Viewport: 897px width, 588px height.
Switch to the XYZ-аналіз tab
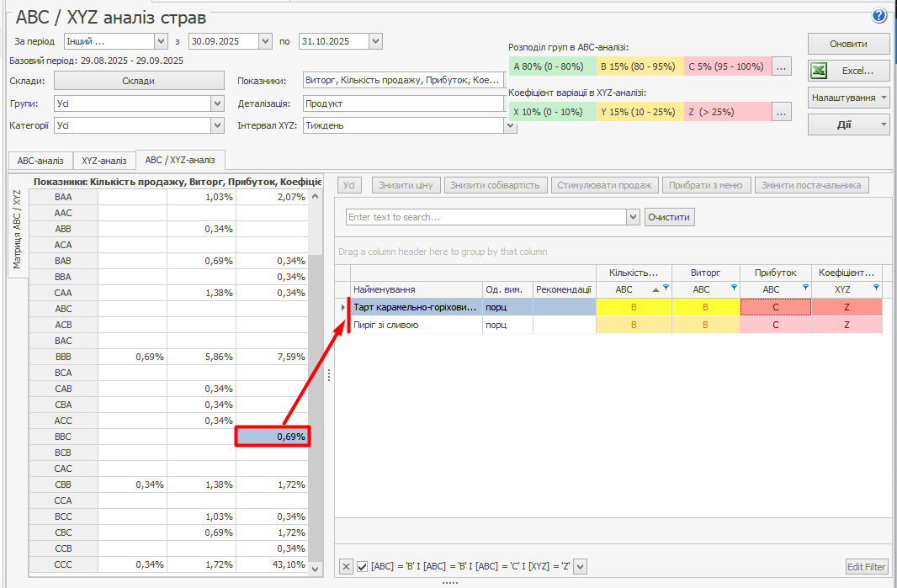point(104,161)
